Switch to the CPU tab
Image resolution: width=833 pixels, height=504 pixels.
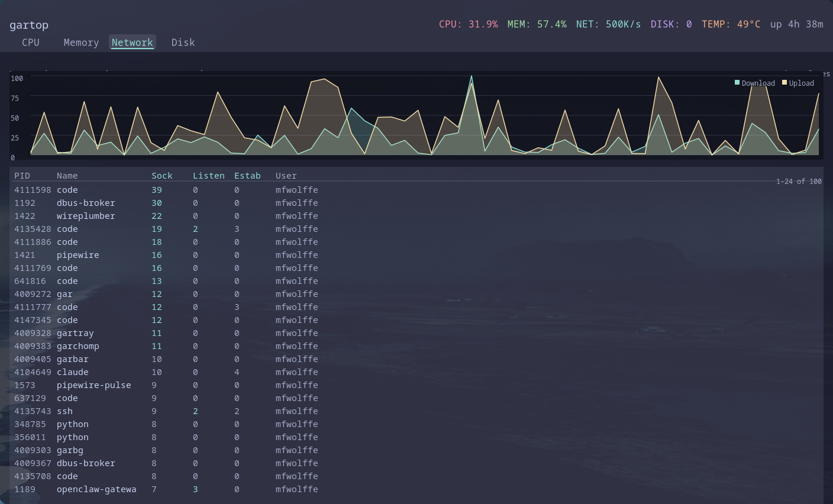coord(30,42)
